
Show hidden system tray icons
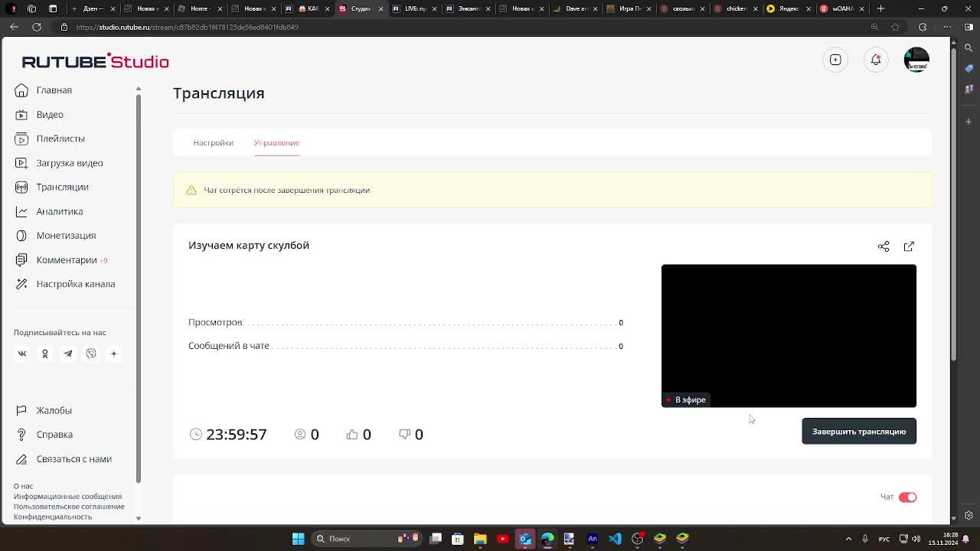[x=848, y=539]
